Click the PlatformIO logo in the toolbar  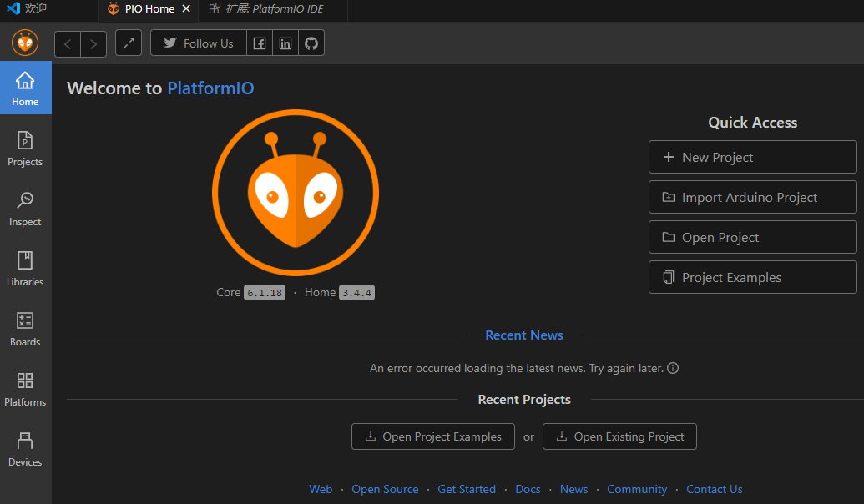coord(25,43)
